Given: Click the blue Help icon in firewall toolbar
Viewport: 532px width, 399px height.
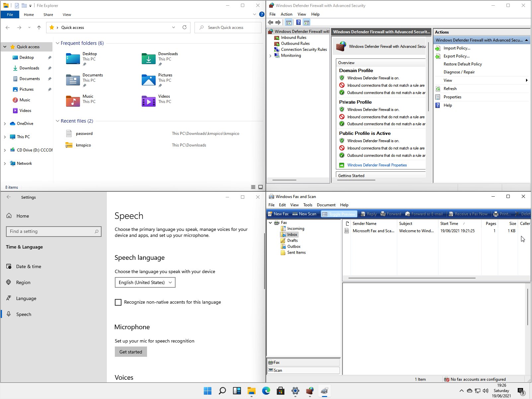Looking at the screenshot, I should point(298,23).
